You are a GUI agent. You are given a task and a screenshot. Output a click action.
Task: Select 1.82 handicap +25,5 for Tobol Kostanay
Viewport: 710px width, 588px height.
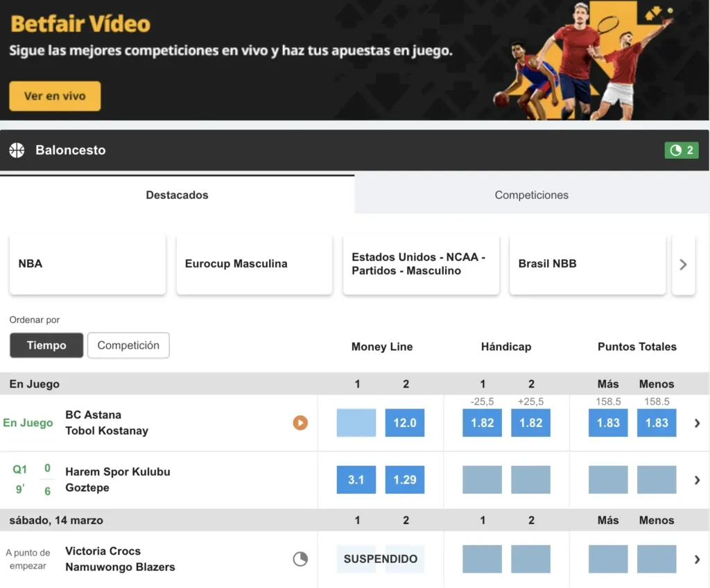(x=530, y=423)
